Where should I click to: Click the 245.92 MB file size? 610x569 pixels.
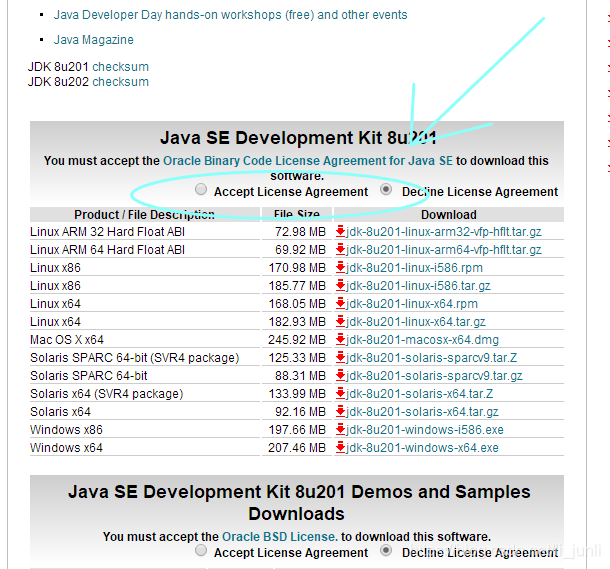296,340
